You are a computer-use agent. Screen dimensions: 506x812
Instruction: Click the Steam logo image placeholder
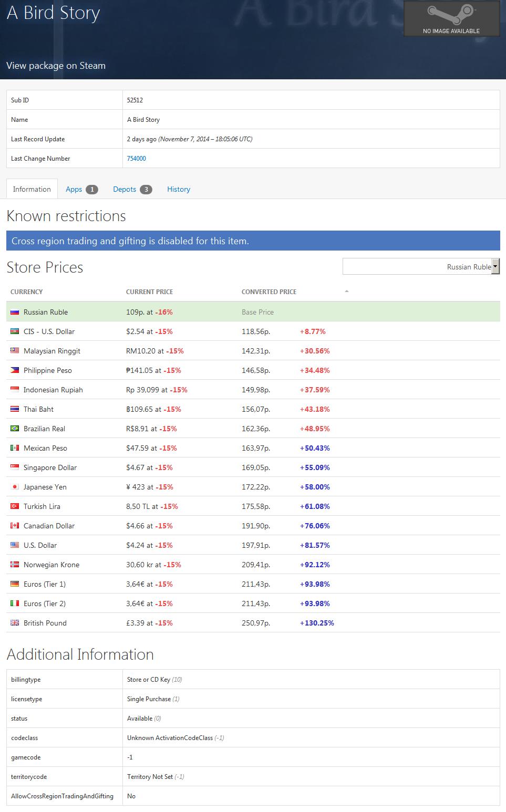pyautogui.click(x=451, y=18)
